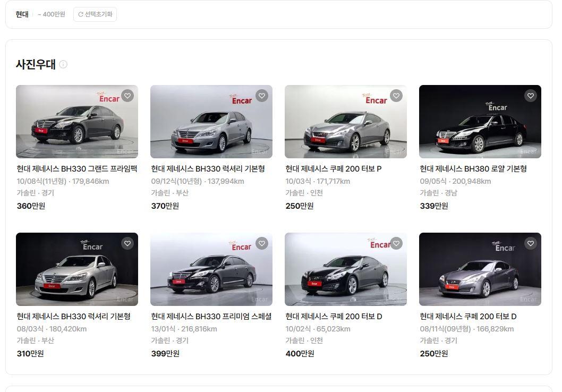Toggle heart on 370만원 BH330 럭셔리 car
This screenshot has height=392, width=562.
(x=262, y=96)
